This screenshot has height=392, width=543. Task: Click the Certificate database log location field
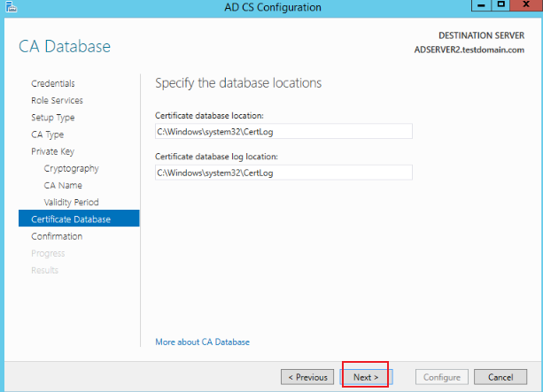tap(283, 173)
